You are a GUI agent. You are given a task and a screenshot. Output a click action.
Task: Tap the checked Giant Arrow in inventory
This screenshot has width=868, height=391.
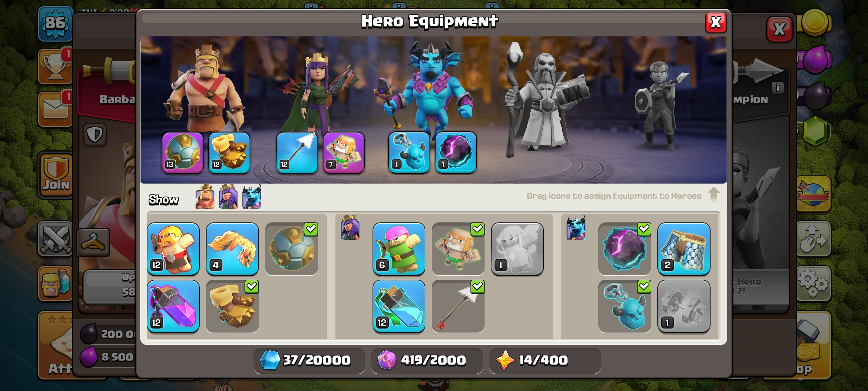(458, 306)
